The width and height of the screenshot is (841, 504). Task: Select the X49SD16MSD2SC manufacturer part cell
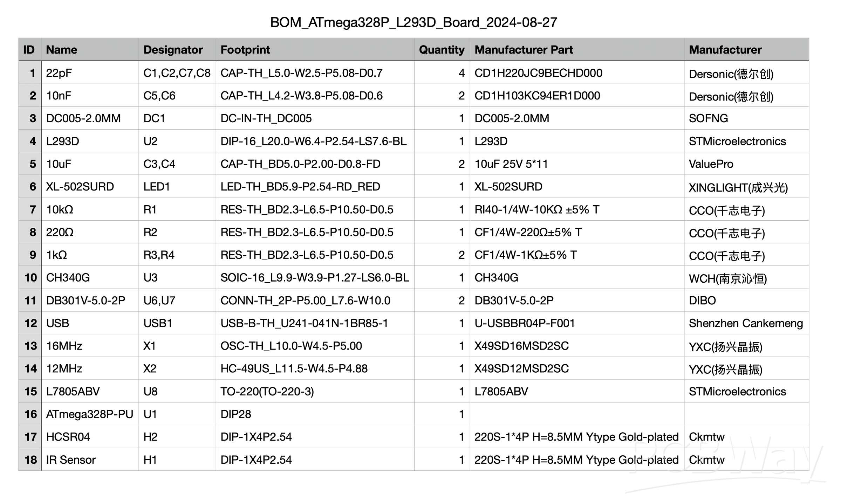521,346
